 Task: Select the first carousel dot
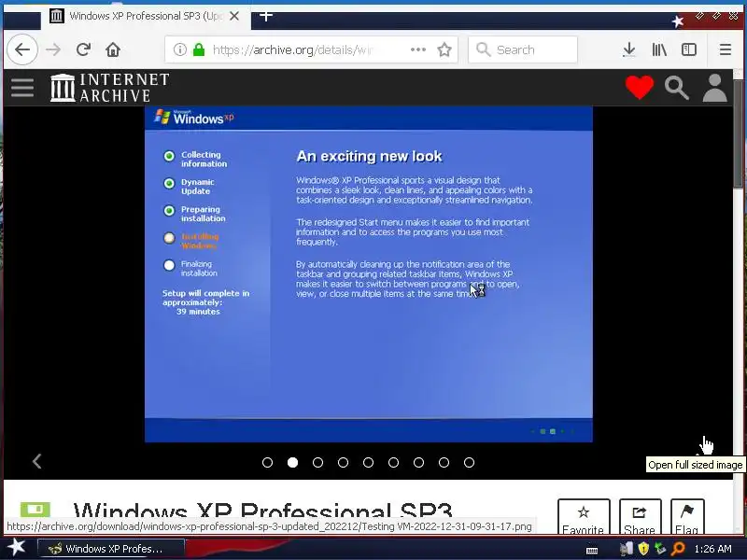(x=267, y=462)
